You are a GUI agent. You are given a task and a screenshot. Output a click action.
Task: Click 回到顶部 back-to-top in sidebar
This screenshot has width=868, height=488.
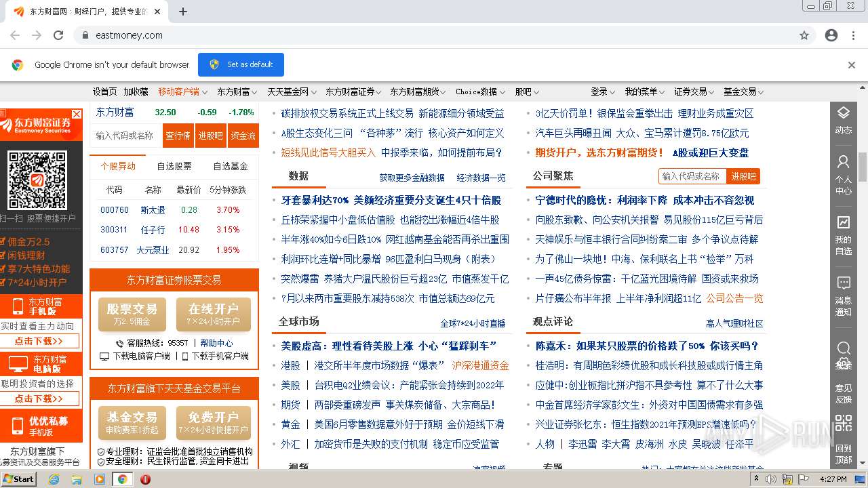coord(843,453)
